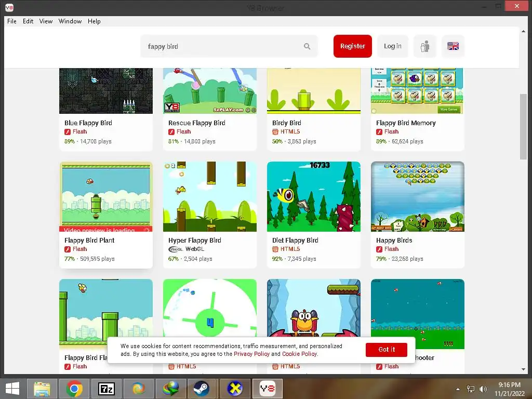This screenshot has width=532, height=399.
Task: Open the Rescue Flappy Bird title
Action: point(197,123)
